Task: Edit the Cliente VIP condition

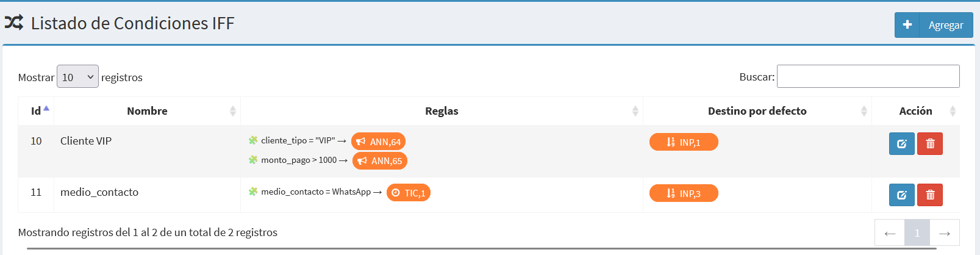Action: (901, 144)
